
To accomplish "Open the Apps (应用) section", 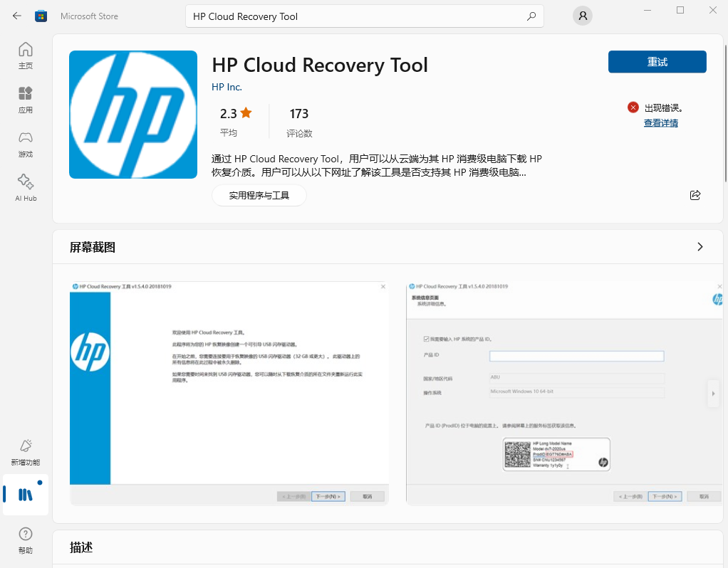I will pyautogui.click(x=25, y=100).
